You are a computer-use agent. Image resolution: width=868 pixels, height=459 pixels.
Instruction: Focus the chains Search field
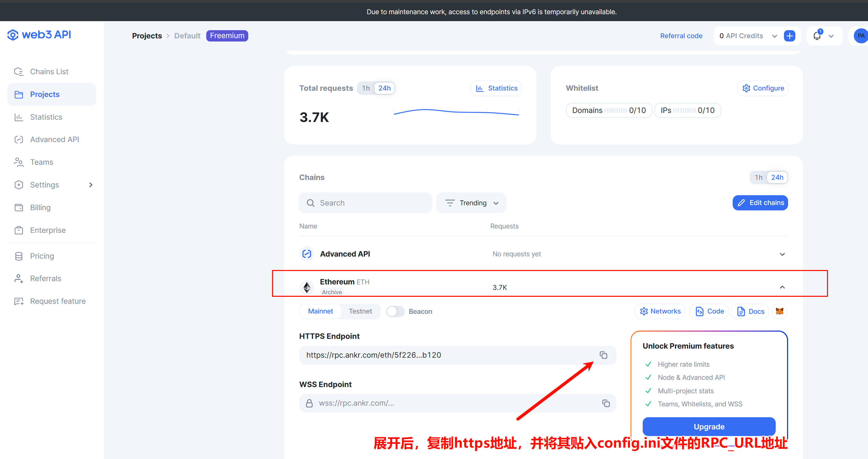(x=365, y=203)
